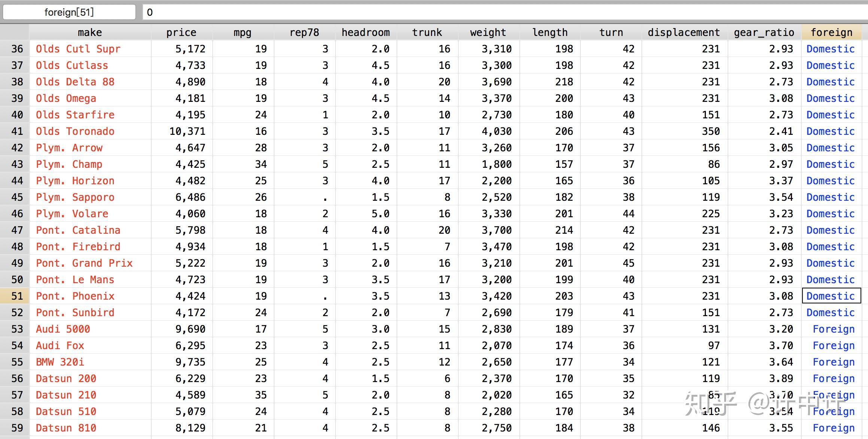Select the displacement column header
868x439 pixels.
[684, 33]
